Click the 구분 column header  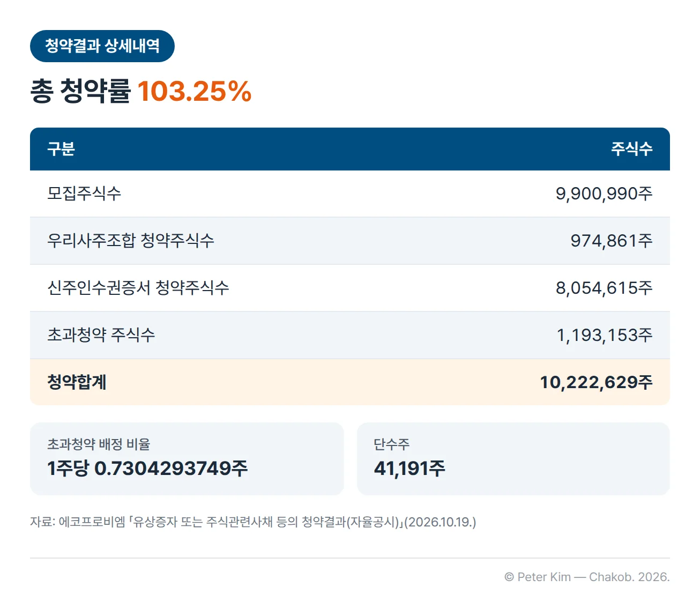pyautogui.click(x=61, y=149)
